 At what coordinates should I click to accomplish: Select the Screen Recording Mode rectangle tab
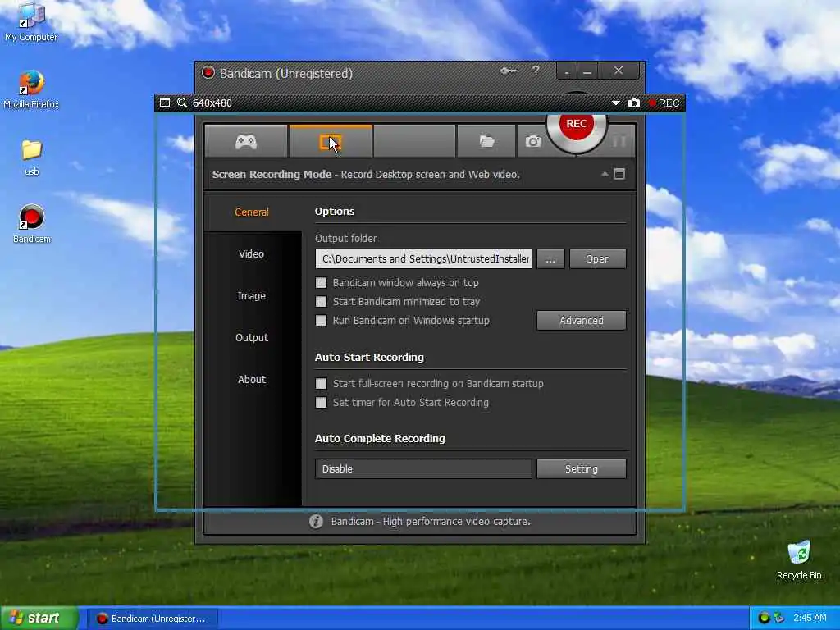[x=330, y=141]
